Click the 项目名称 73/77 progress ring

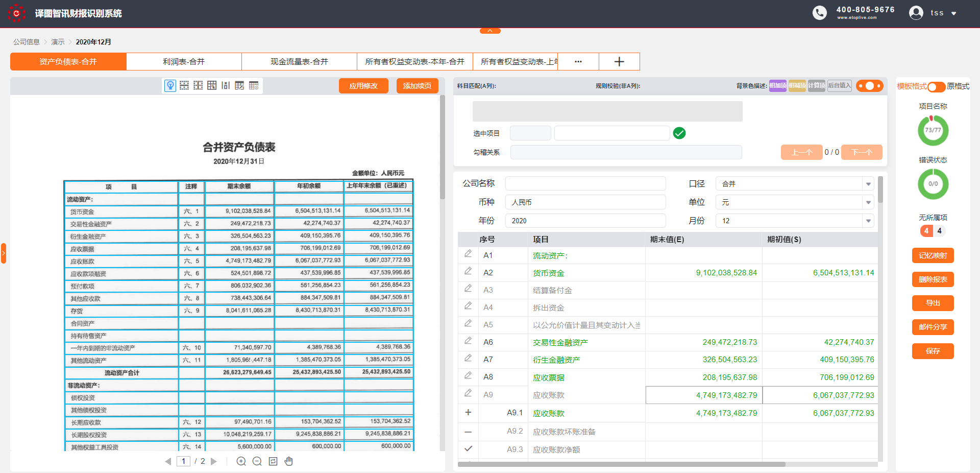coord(933,130)
